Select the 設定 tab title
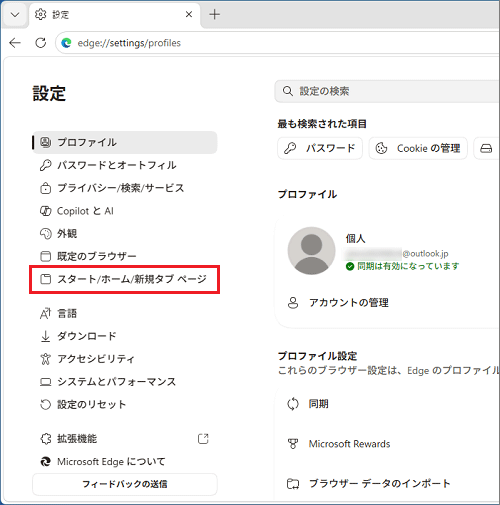This screenshot has height=505, width=500. [60, 15]
